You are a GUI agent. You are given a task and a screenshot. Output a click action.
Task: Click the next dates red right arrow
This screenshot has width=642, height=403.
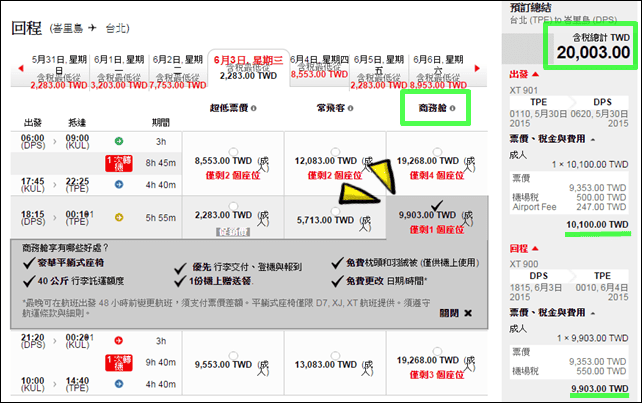click(x=477, y=68)
